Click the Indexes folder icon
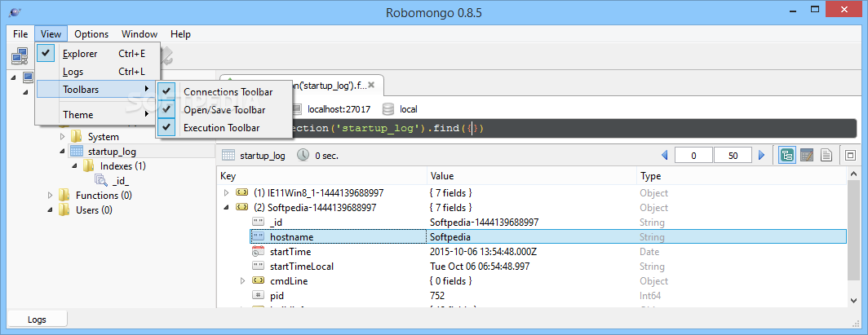 pyautogui.click(x=89, y=165)
